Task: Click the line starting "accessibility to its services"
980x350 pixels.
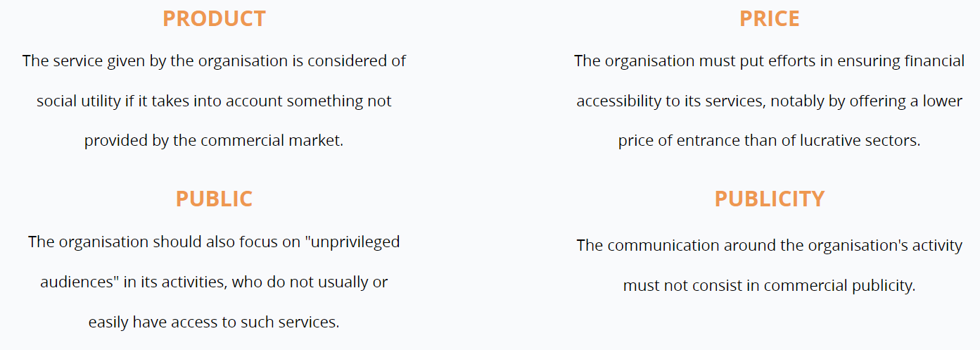Action: (x=769, y=101)
